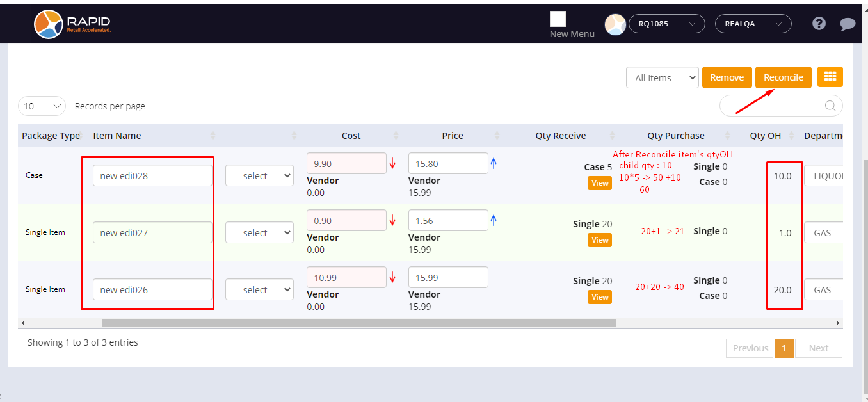Expand the RQ1085 dropdown
The width and height of the screenshot is (868, 402).
[x=666, y=24]
